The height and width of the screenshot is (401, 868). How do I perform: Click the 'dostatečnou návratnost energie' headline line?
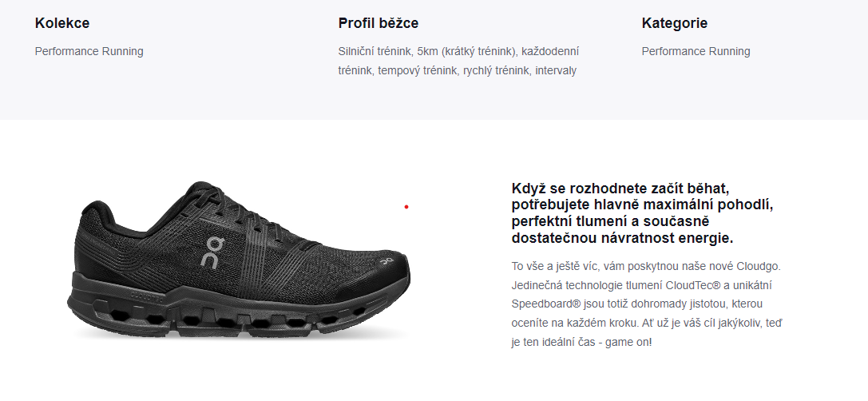pyautogui.click(x=622, y=238)
